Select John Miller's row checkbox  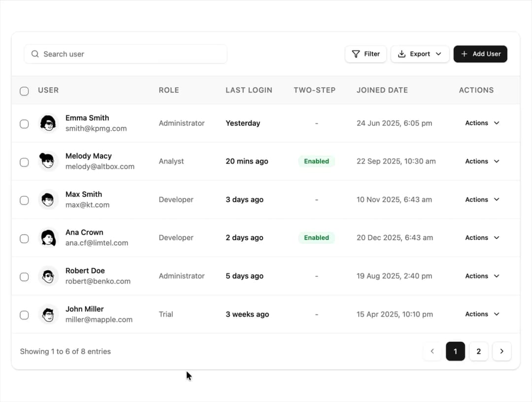[x=24, y=315]
